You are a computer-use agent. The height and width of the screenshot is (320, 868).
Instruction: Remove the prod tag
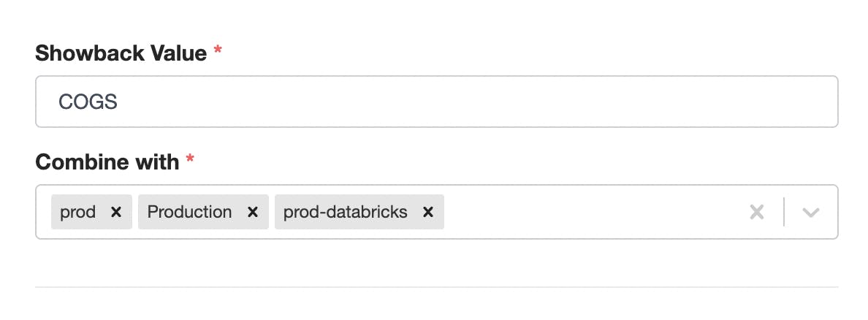(x=115, y=212)
